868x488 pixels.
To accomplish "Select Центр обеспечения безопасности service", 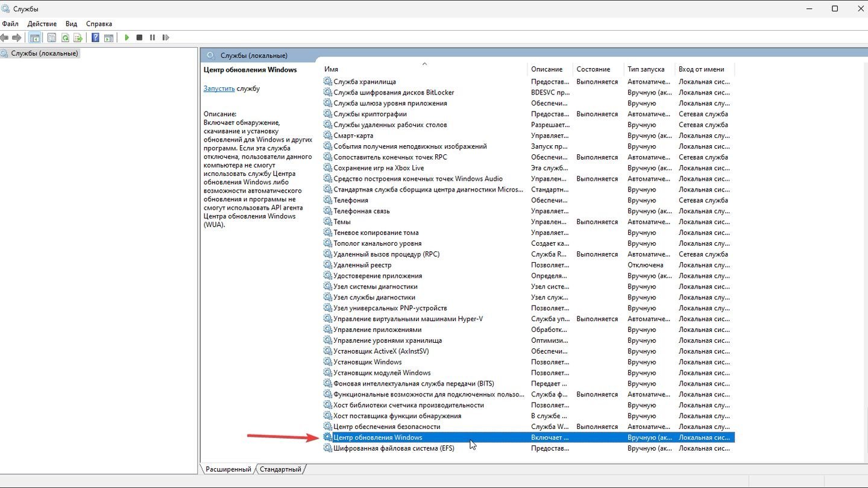I will tap(529, 427).
